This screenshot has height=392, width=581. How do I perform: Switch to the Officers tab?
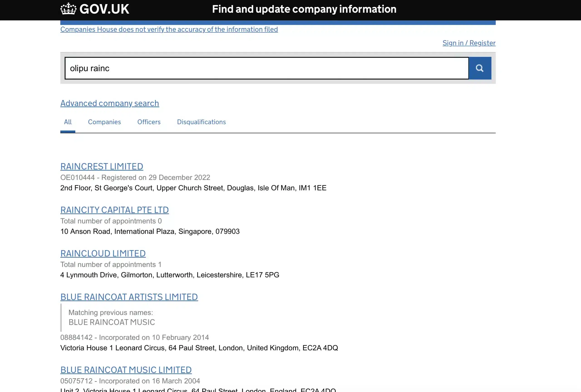pos(149,122)
